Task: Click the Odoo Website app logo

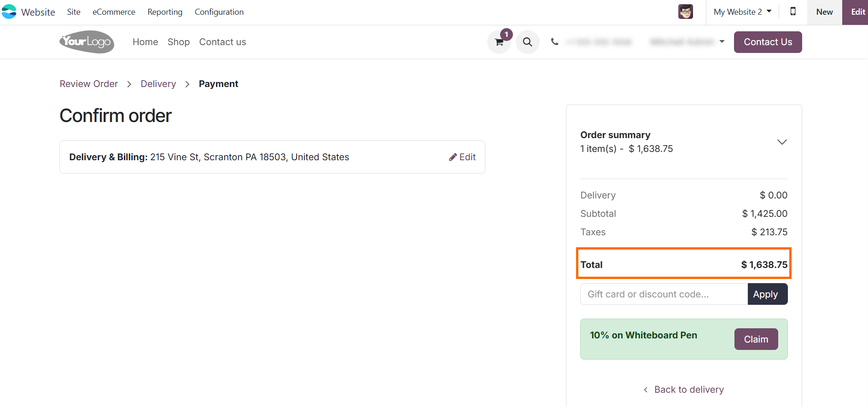Action: [9, 12]
